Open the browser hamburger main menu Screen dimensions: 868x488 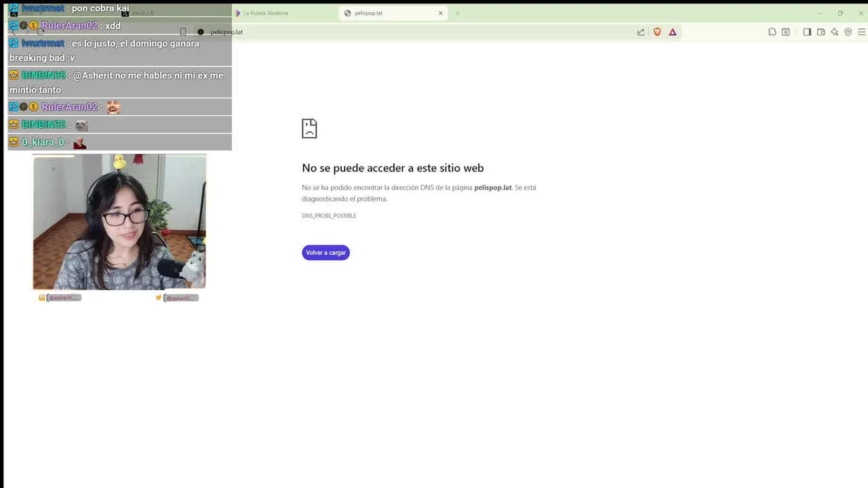click(x=862, y=32)
